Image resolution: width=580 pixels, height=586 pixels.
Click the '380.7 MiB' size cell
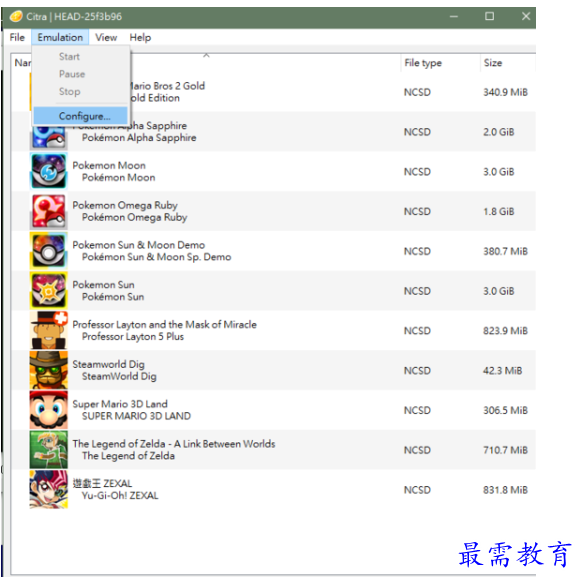click(505, 251)
